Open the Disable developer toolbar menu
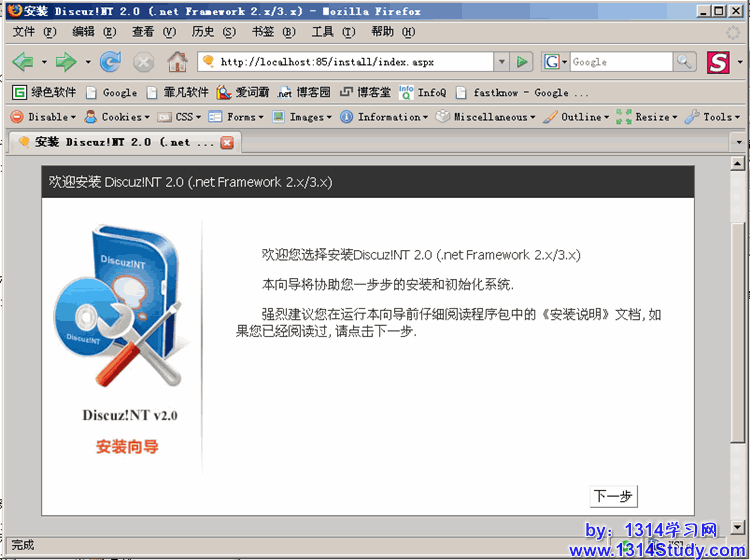 pyautogui.click(x=43, y=117)
